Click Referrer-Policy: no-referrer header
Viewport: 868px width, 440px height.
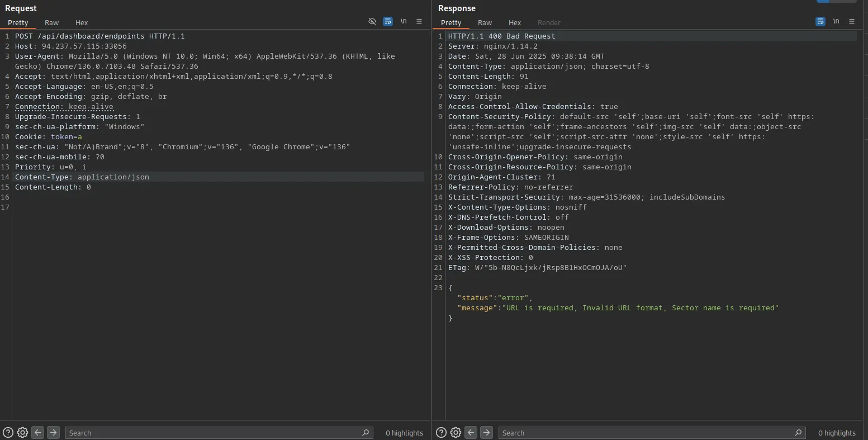(511, 187)
